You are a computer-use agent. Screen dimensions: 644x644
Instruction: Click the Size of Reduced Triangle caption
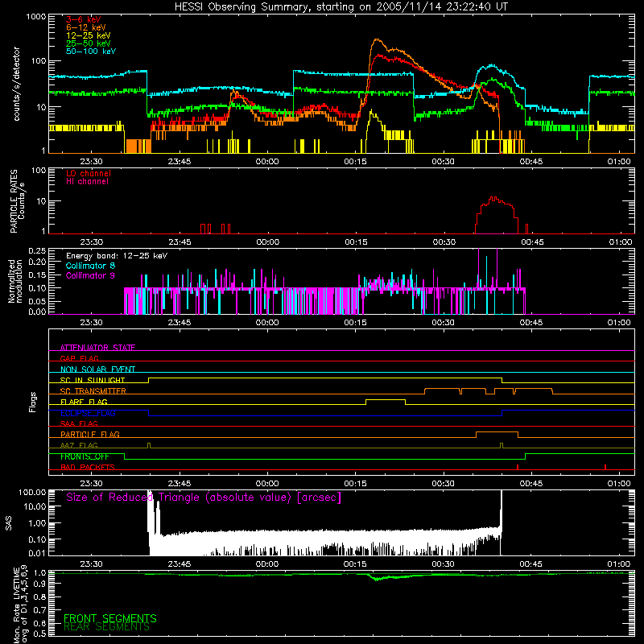coord(204,497)
